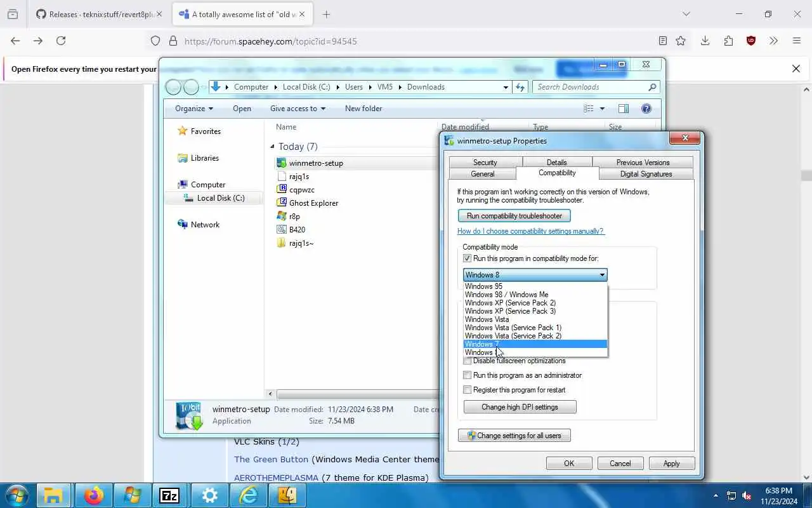The image size is (812, 508).
Task: Switch to the Details tab
Action: (x=556, y=163)
